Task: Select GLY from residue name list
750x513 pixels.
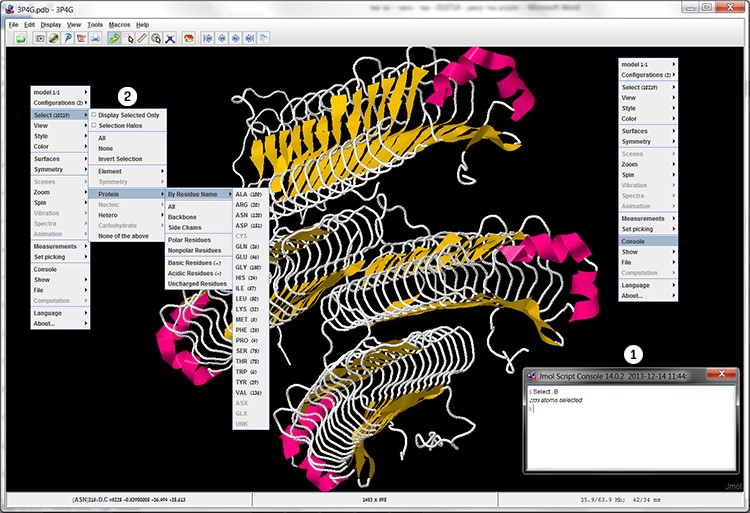Action: pyautogui.click(x=250, y=267)
